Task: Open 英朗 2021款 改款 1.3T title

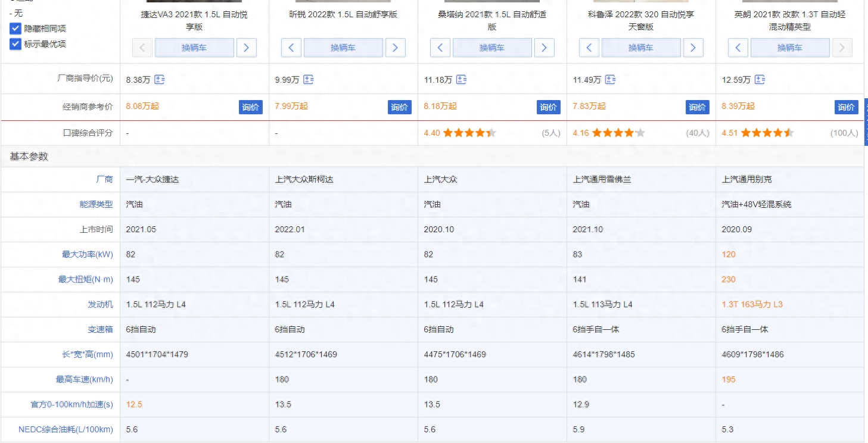Action: [790, 20]
